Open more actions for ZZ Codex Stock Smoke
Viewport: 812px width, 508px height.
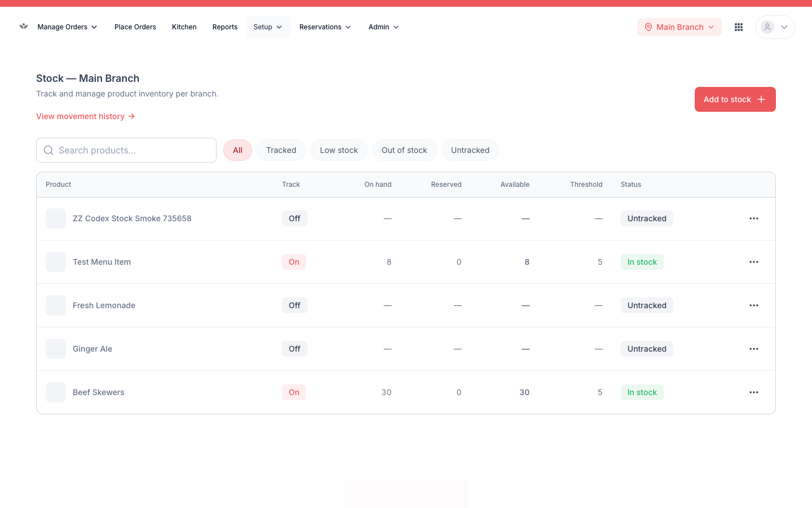point(754,218)
